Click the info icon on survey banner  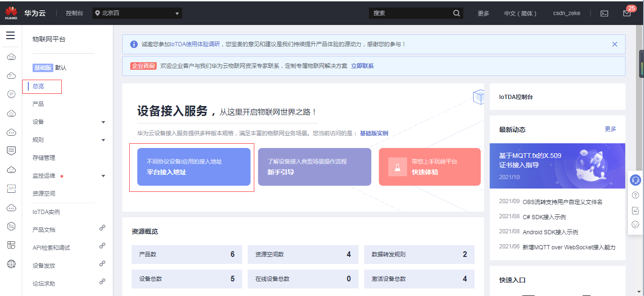[x=134, y=44]
